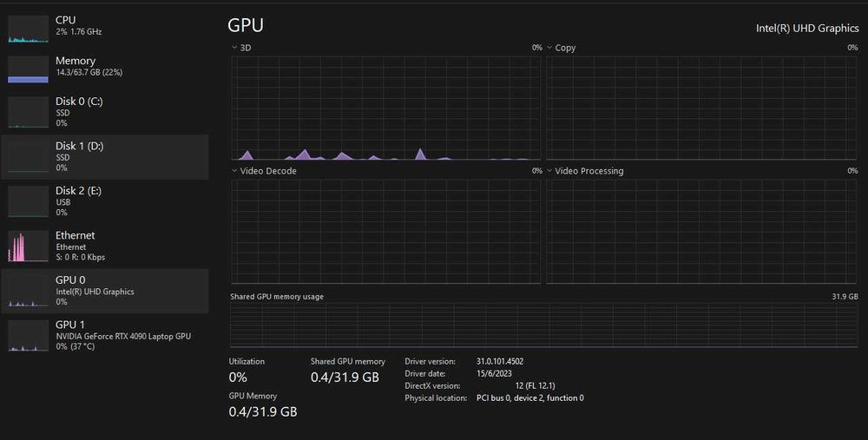Click inside the 3D utilization graph

[x=385, y=108]
